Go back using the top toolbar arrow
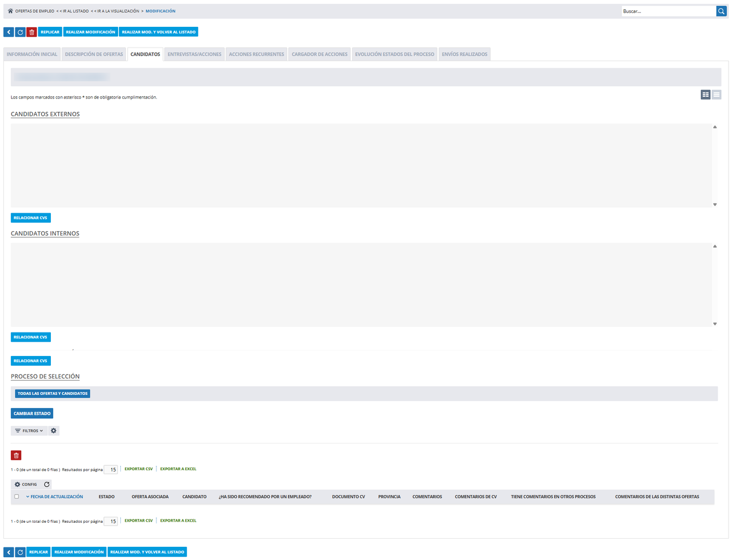 click(x=9, y=32)
